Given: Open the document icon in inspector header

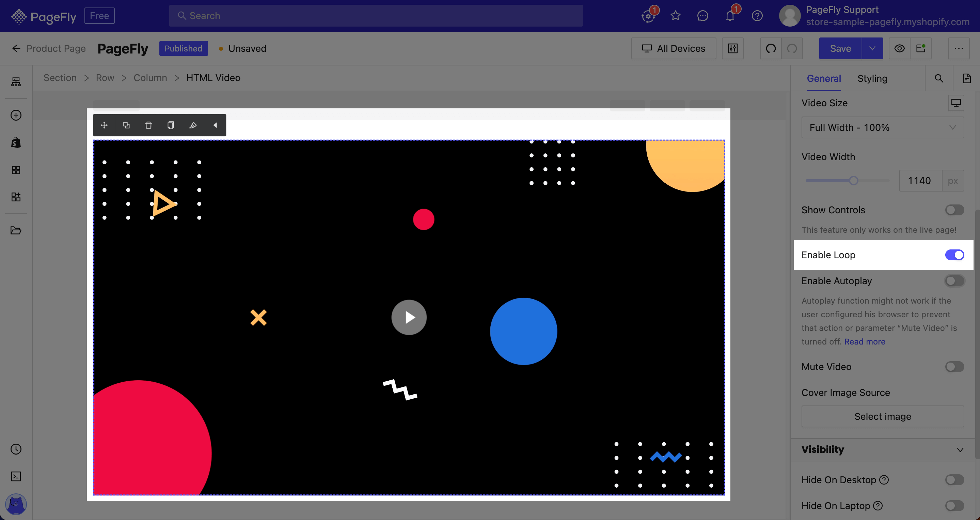Looking at the screenshot, I should pyautogui.click(x=967, y=78).
